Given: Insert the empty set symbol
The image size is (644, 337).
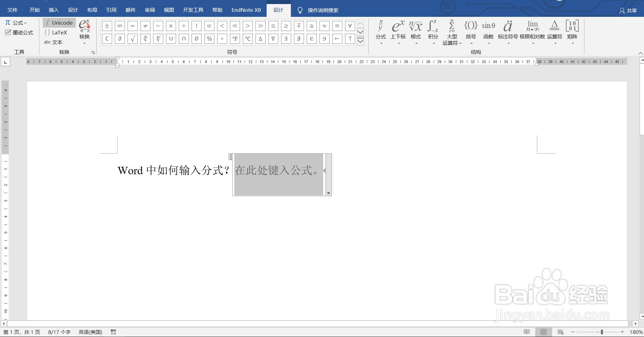Looking at the screenshot, I should click(197, 39).
